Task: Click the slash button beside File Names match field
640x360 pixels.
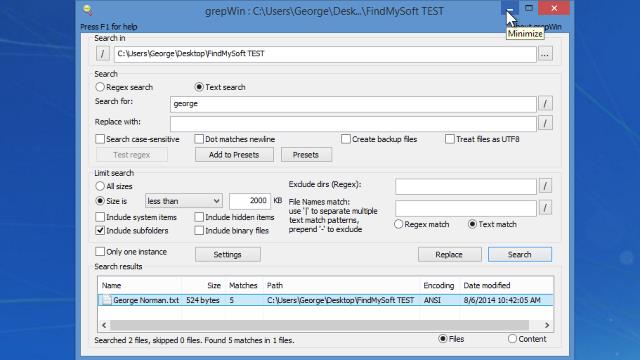Action: (x=545, y=208)
